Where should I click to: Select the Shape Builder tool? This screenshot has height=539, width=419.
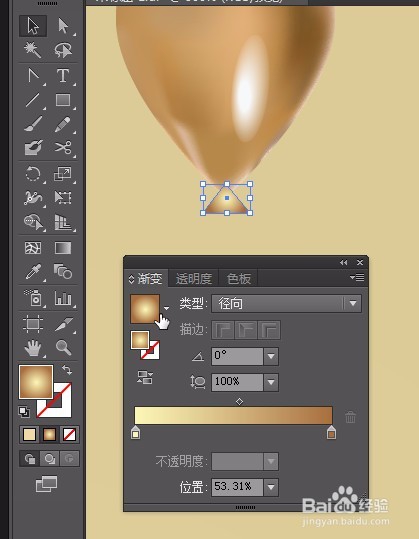(x=33, y=222)
